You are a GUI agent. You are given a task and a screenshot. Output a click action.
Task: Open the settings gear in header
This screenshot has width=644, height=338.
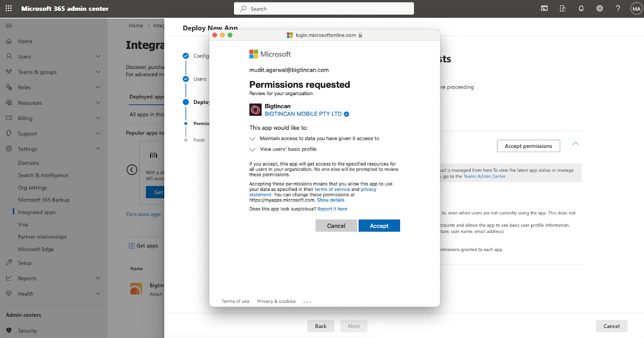[x=599, y=8]
